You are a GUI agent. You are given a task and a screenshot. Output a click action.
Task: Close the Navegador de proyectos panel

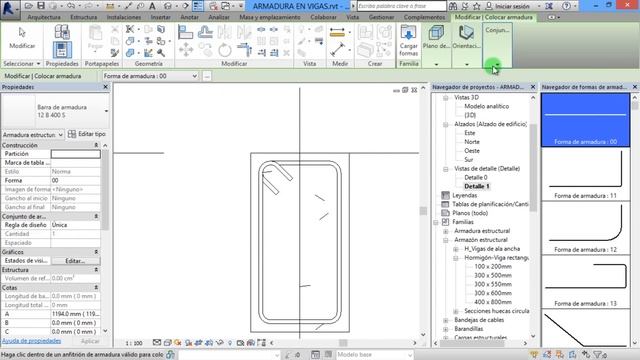[533, 87]
